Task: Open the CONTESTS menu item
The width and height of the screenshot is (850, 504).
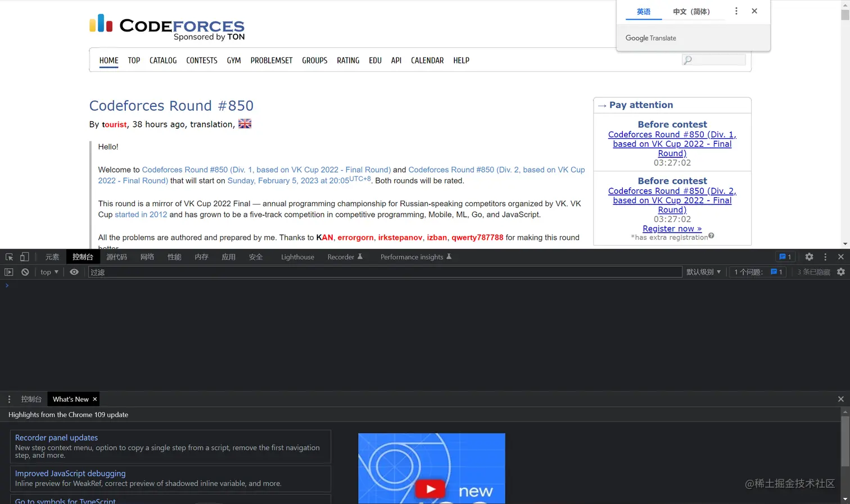Action: (x=202, y=60)
